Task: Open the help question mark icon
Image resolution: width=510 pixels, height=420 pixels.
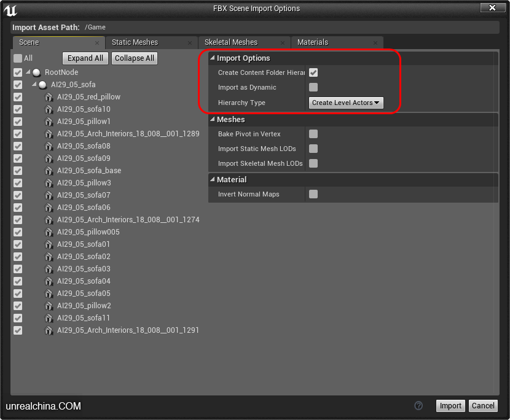Action: coord(418,405)
